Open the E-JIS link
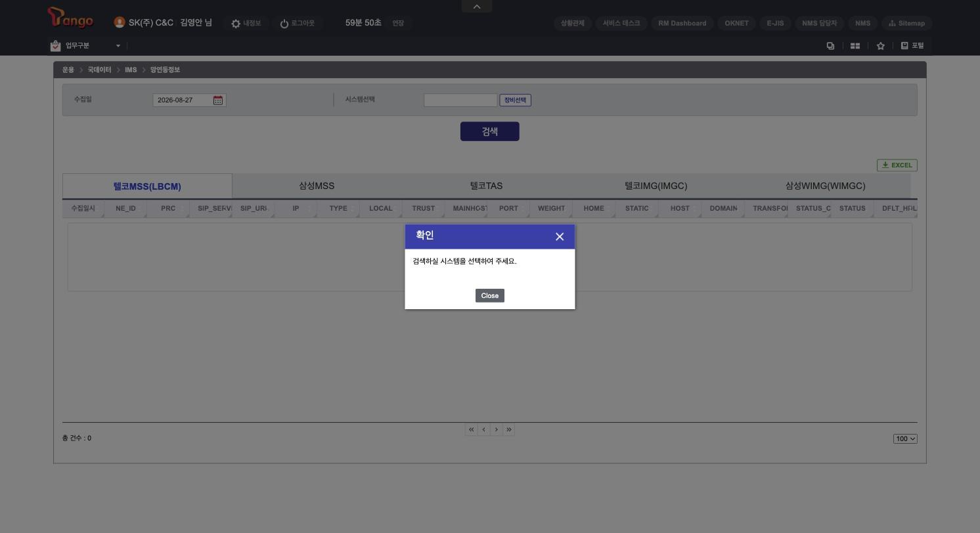Image resolution: width=980 pixels, height=533 pixels. coord(775,23)
